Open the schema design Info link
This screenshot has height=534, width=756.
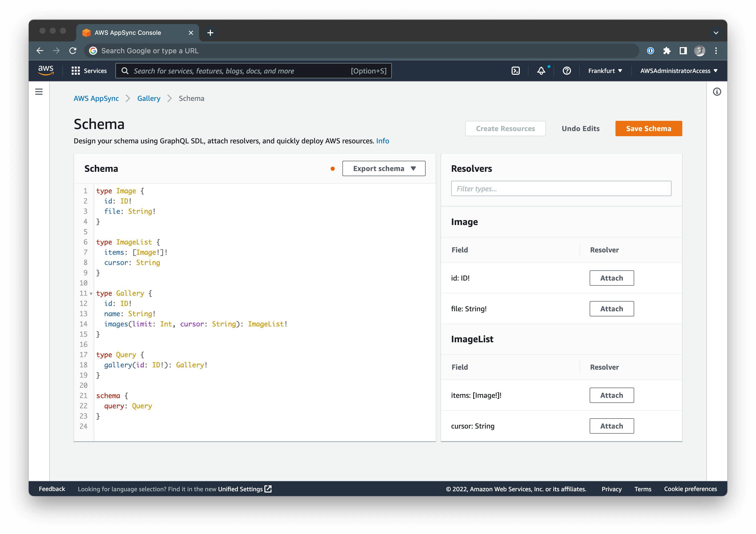click(x=383, y=141)
